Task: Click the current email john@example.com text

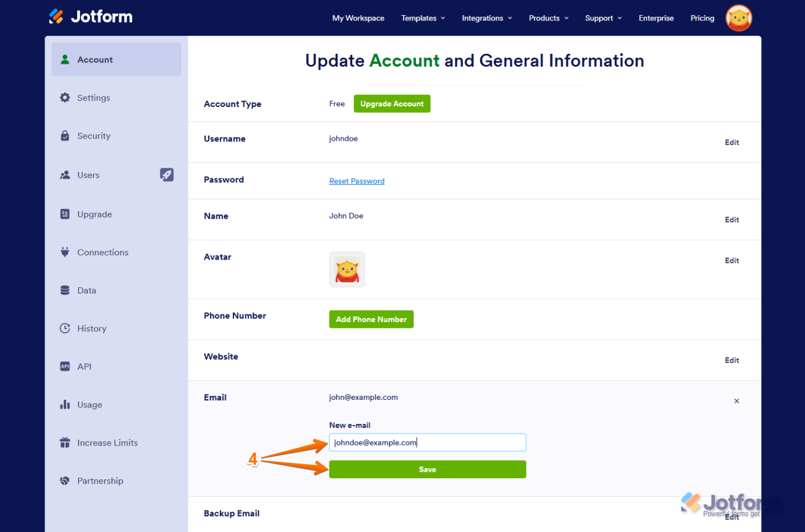Action: [x=363, y=397]
